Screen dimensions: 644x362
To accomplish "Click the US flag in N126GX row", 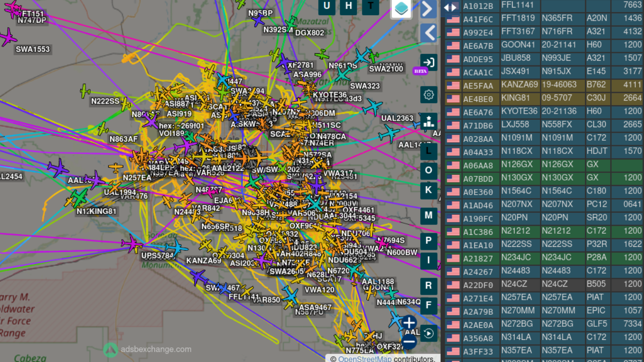I will [x=453, y=165].
